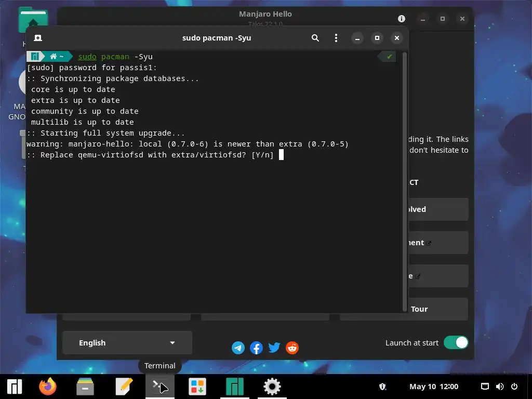Click the 'Starting full system upgrade' line
Image resolution: width=532 pixels, height=399 pixels.
click(x=106, y=134)
